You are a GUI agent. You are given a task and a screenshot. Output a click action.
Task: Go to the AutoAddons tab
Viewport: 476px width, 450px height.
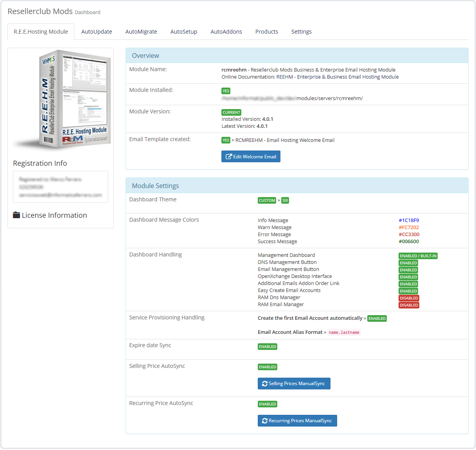[226, 32]
